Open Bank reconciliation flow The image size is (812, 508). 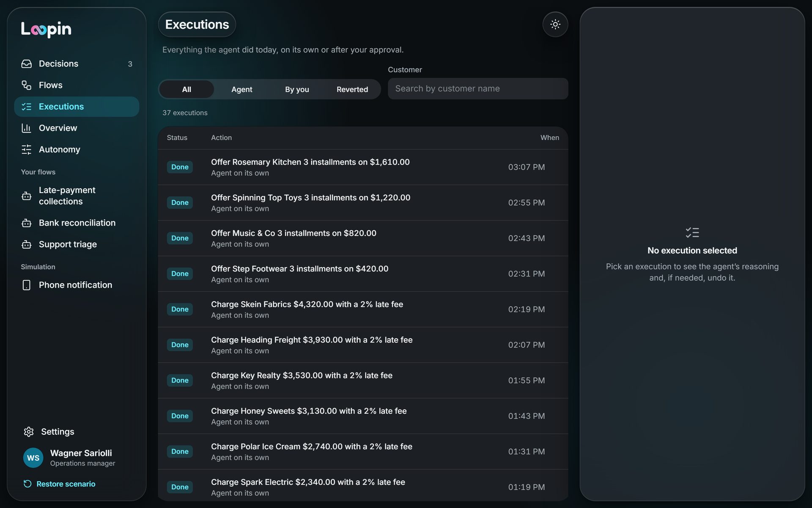77,223
